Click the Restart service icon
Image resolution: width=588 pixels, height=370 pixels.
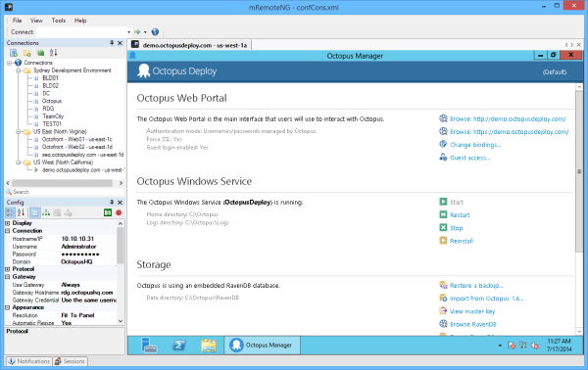[443, 214]
